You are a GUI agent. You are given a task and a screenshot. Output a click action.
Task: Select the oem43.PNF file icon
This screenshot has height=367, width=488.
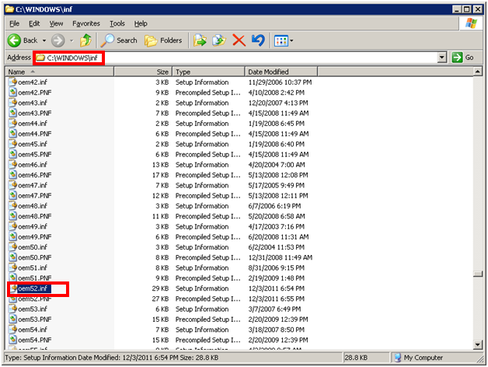coord(13,113)
